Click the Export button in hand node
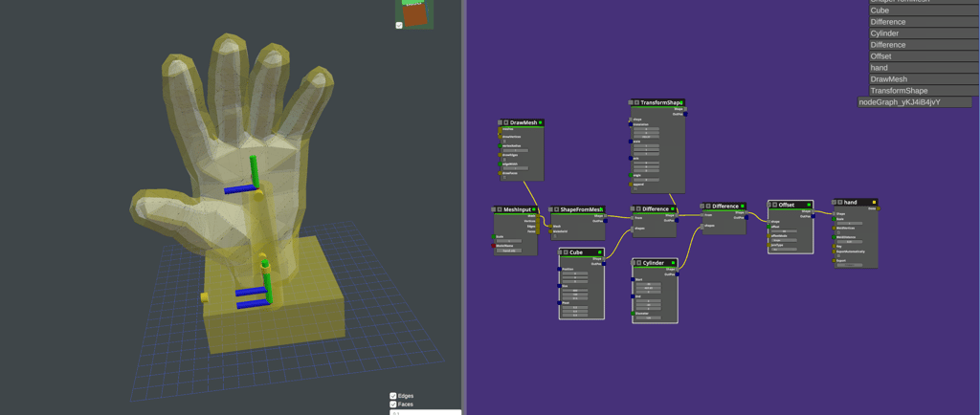This screenshot has width=980, height=415. point(849,265)
